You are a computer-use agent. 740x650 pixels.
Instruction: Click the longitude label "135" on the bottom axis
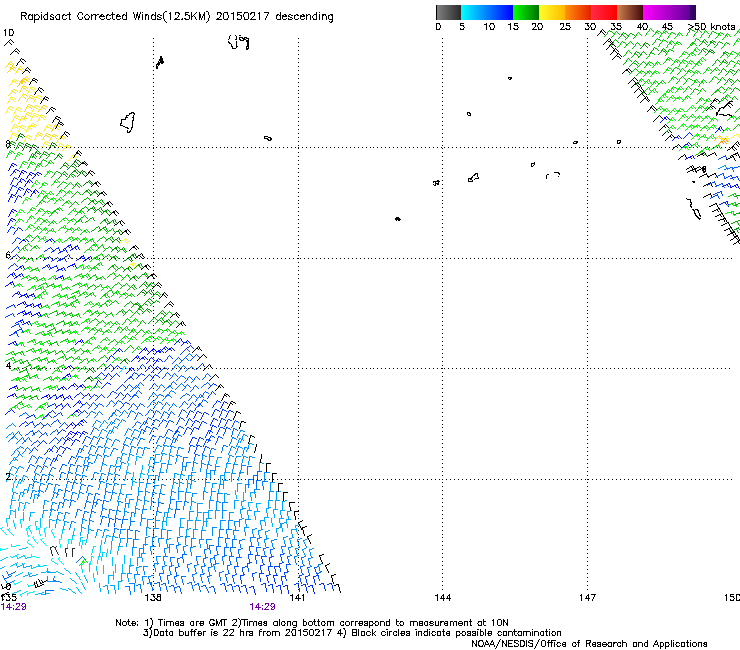pyautogui.click(x=8, y=598)
